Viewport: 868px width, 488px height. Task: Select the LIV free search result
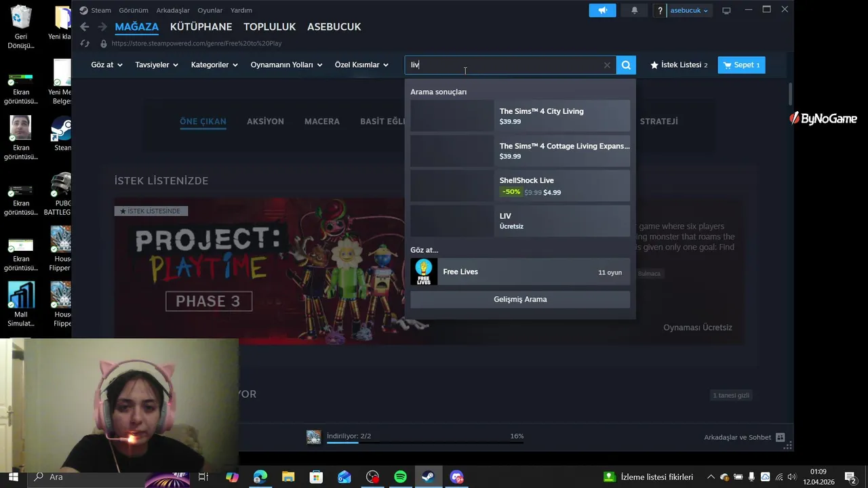(520, 221)
